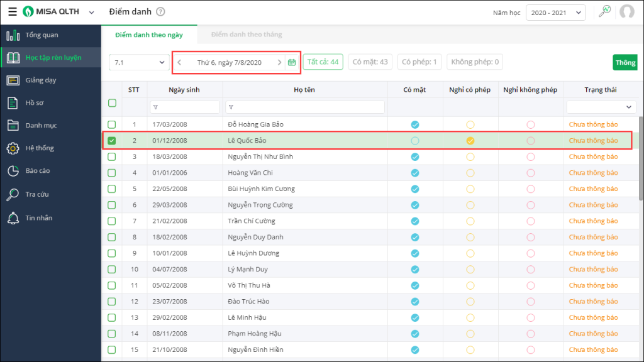644x362 pixels.
Task: Open the class 7.1 dropdown
Action: click(x=137, y=62)
